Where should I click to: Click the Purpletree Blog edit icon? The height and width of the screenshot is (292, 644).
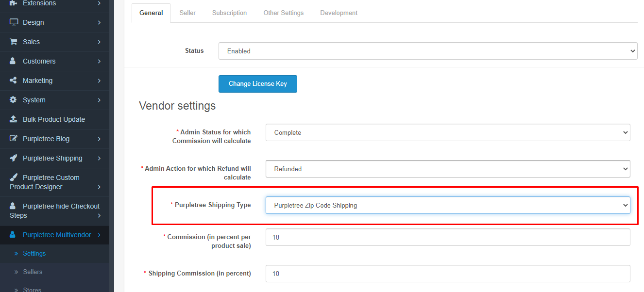coord(14,139)
